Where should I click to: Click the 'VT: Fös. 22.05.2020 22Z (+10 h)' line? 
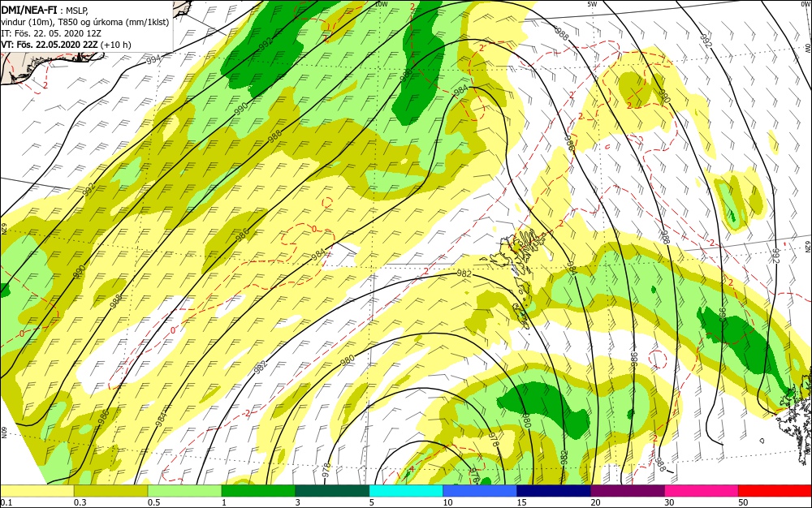click(x=67, y=45)
